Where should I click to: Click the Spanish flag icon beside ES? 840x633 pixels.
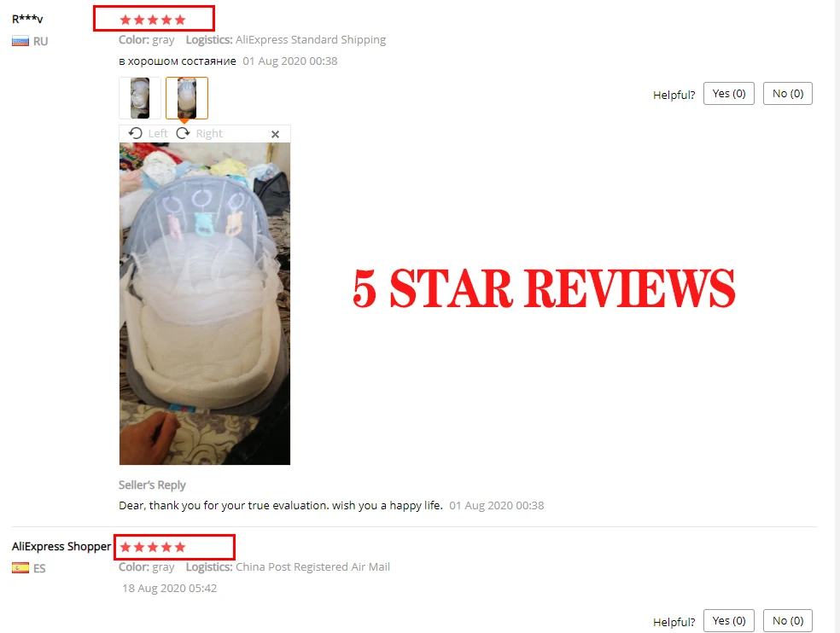(20, 568)
